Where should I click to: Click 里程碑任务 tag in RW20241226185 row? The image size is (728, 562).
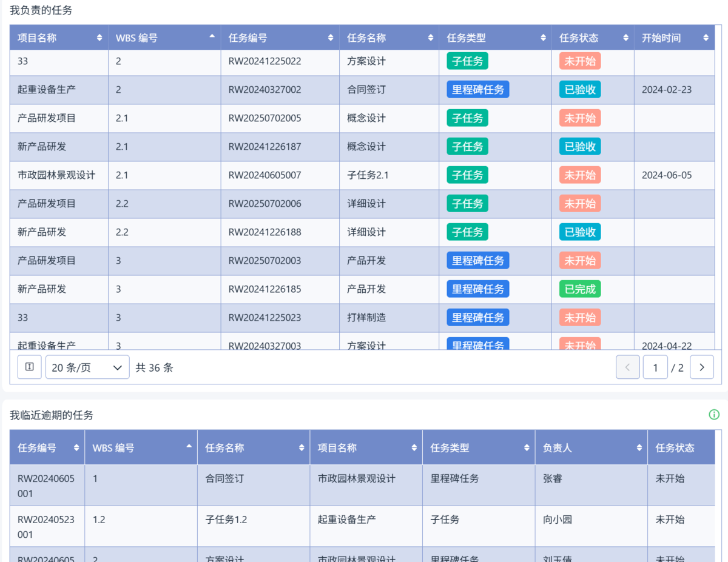click(477, 289)
